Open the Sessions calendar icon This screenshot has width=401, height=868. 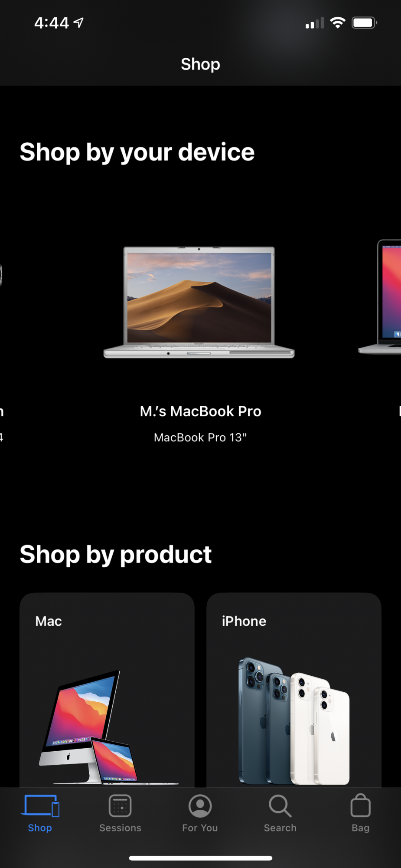pyautogui.click(x=120, y=806)
